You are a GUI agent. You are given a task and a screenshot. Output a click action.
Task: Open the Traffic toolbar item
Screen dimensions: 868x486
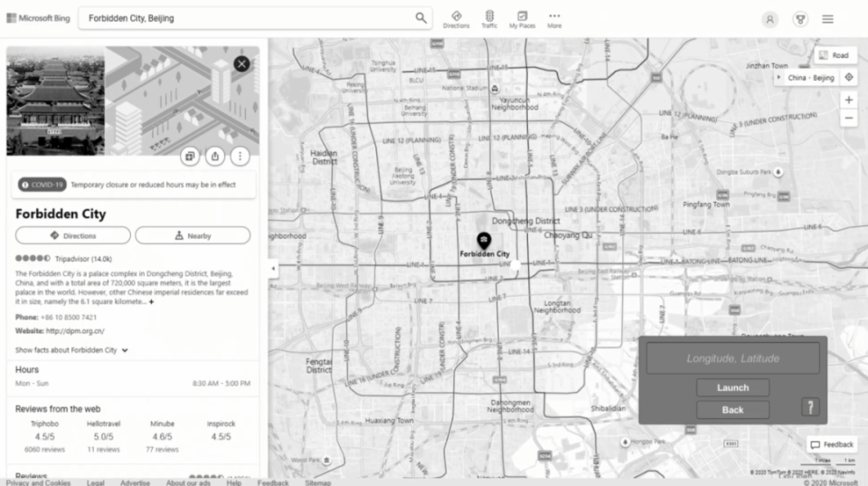click(489, 19)
